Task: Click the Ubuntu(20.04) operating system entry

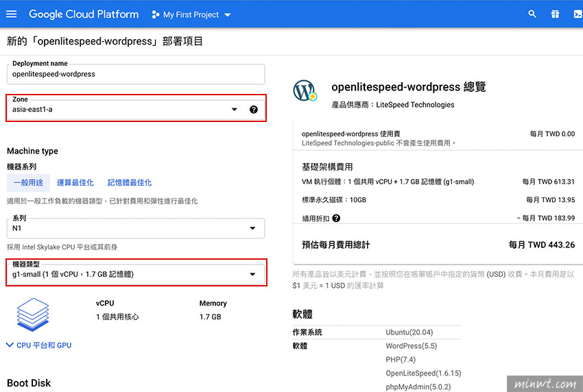Action: click(409, 332)
